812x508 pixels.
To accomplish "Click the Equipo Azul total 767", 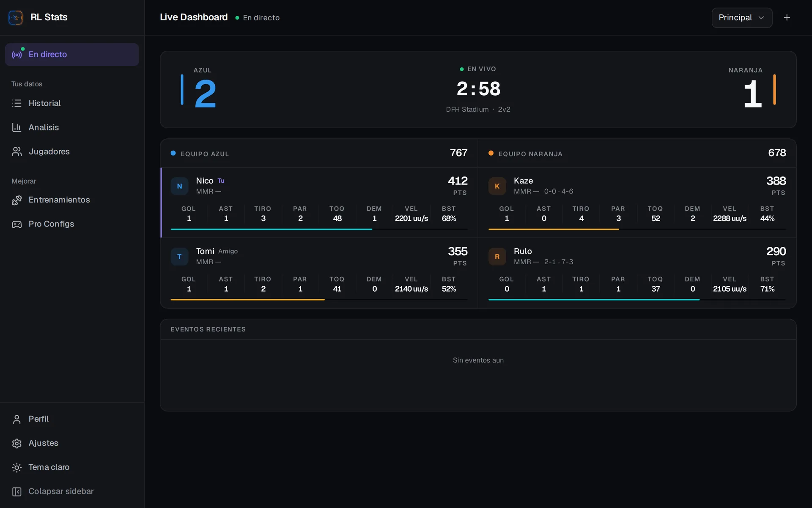I will click(x=458, y=153).
